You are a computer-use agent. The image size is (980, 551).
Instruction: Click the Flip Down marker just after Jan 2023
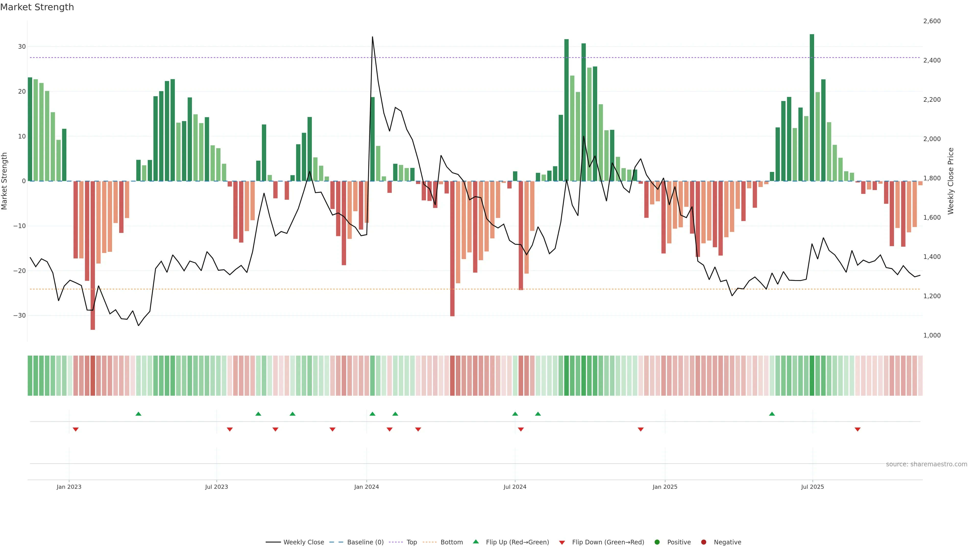(x=76, y=429)
